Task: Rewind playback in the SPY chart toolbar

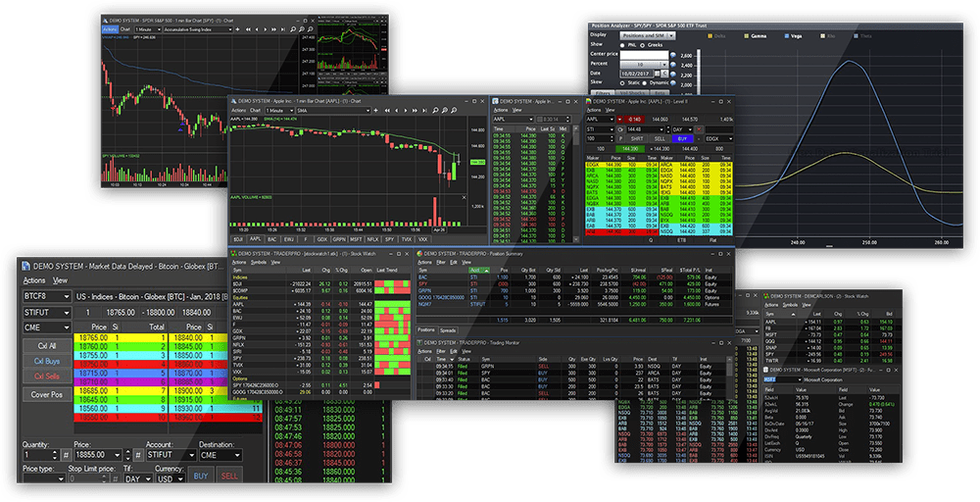Action: 248,29
